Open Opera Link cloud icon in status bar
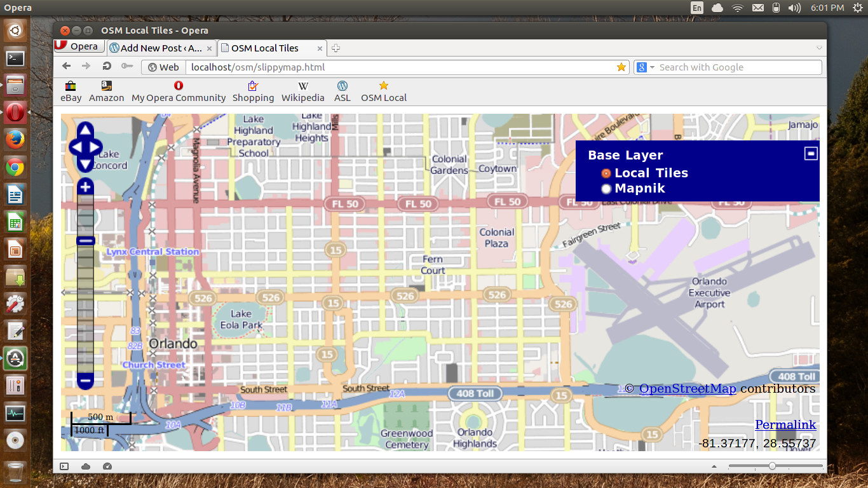 [86, 466]
